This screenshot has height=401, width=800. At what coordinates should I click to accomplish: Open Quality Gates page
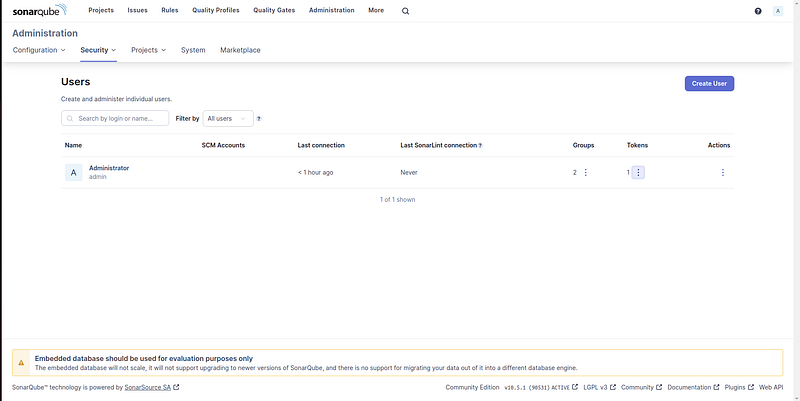[274, 10]
